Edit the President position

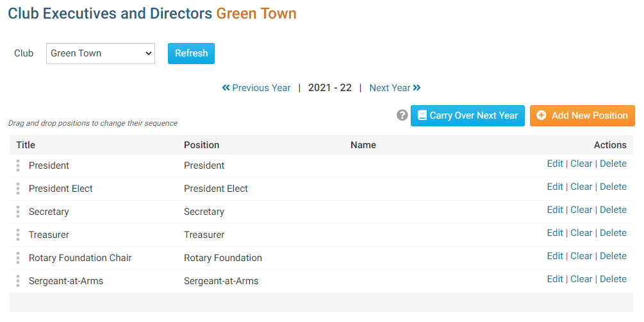coord(554,164)
